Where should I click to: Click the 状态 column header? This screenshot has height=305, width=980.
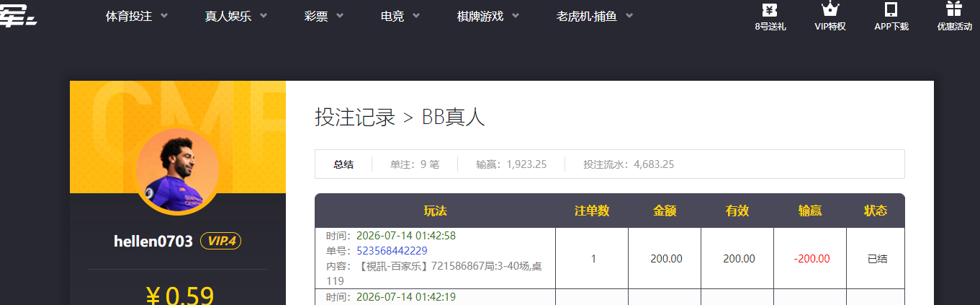pyautogui.click(x=876, y=211)
